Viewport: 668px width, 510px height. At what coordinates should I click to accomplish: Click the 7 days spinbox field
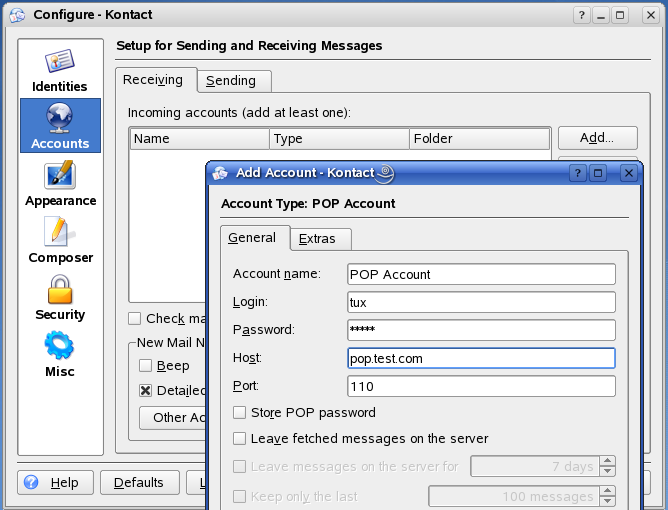[535, 466]
